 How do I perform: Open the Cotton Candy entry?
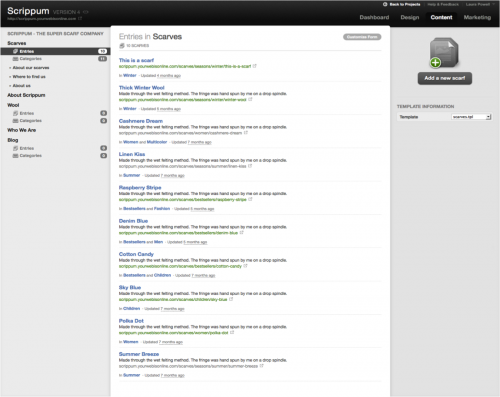point(136,254)
